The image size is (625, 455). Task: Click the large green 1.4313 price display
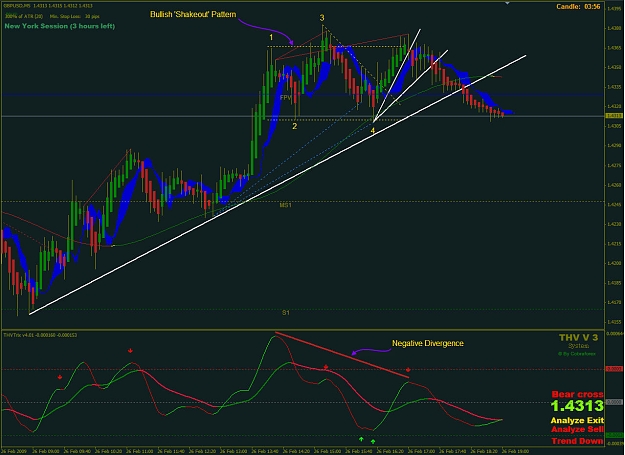point(577,406)
